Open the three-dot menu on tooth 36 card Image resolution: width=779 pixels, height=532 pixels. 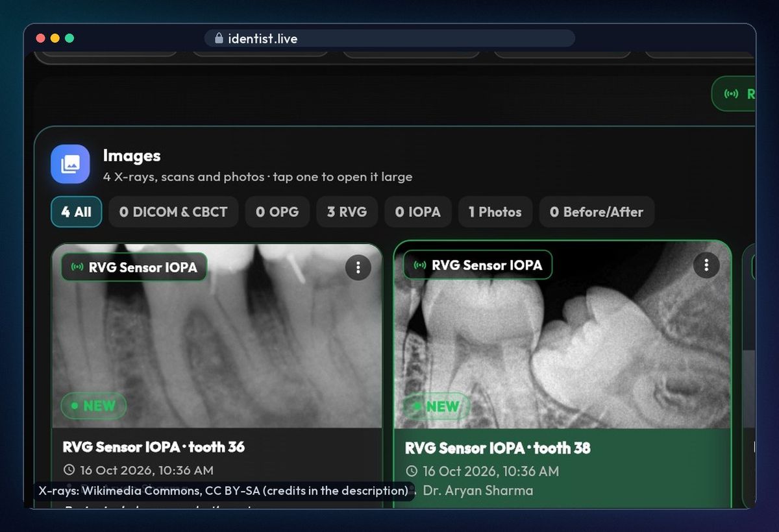(358, 267)
